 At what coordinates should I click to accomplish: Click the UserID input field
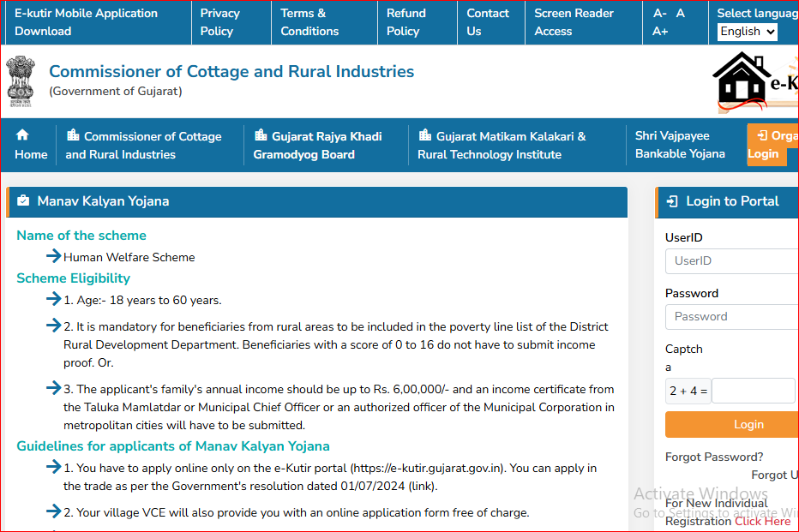click(732, 261)
